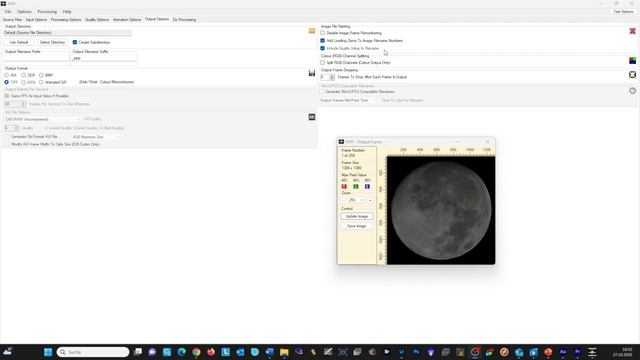Open Photoshop from the taskbar
640x360 pixels.
[416, 352]
